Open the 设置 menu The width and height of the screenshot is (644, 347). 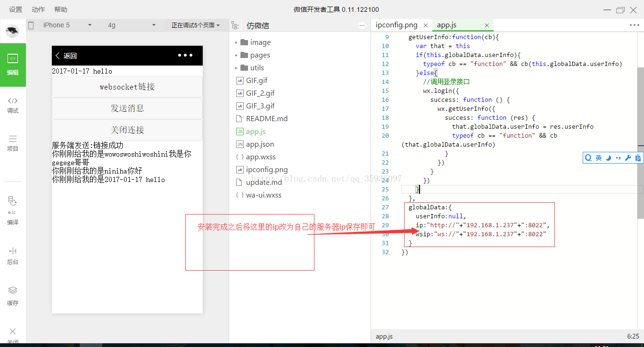point(16,9)
